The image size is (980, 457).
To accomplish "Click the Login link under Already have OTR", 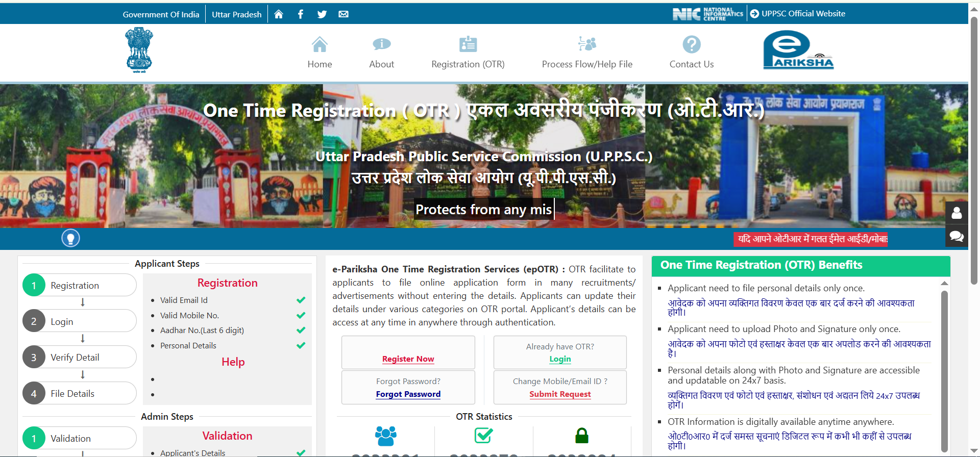I will pyautogui.click(x=560, y=359).
